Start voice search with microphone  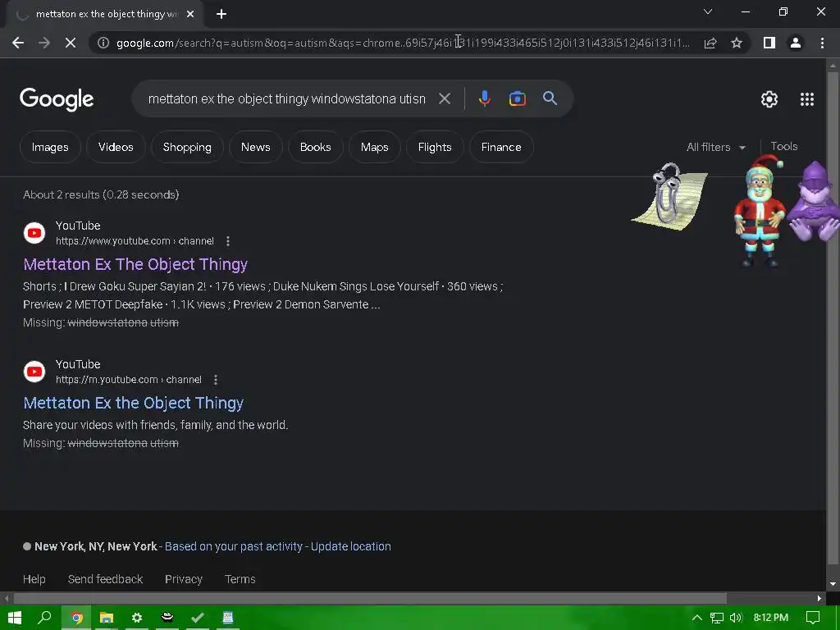click(x=484, y=98)
